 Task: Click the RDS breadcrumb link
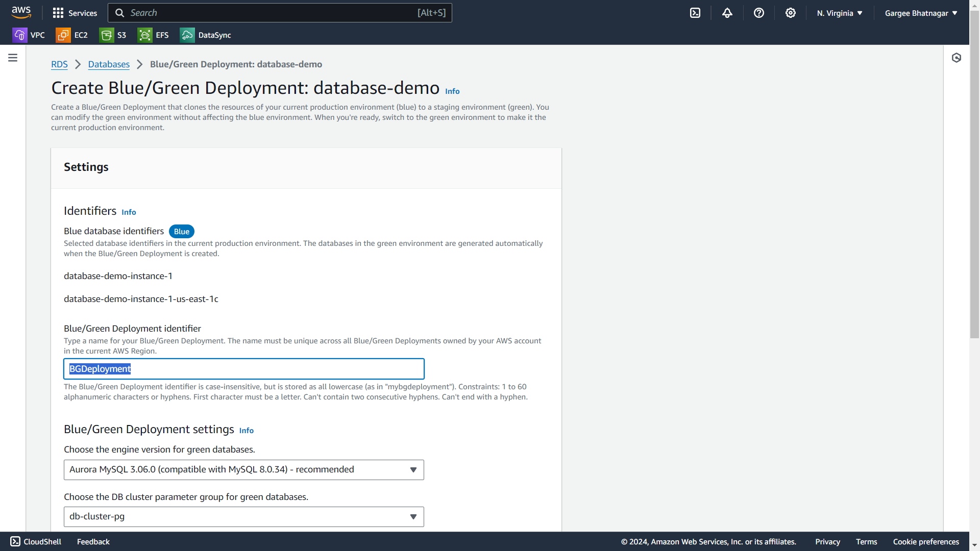pyautogui.click(x=59, y=64)
